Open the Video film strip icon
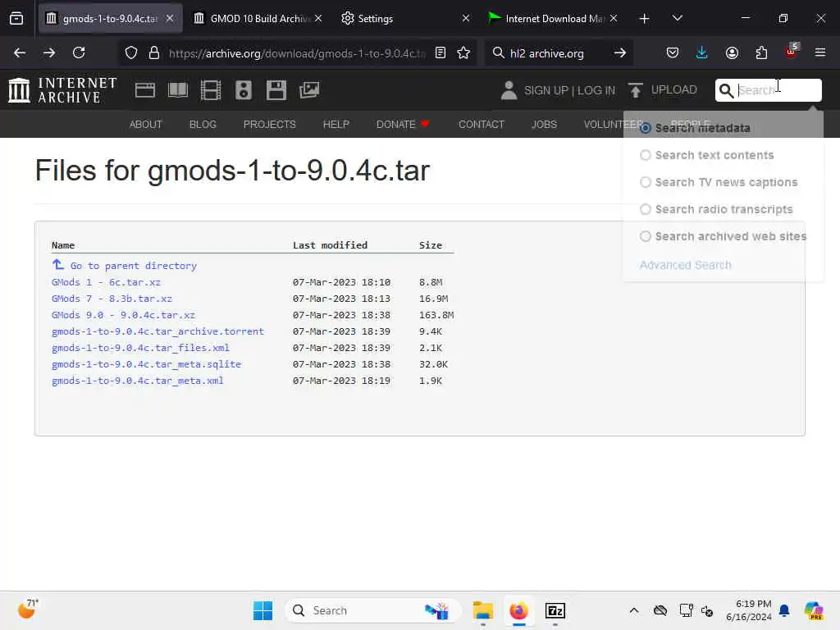Image resolution: width=840 pixels, height=630 pixels. [x=211, y=90]
